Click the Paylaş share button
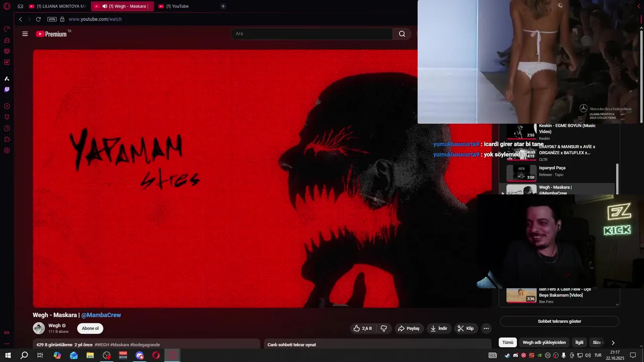644x362 pixels. point(409,328)
